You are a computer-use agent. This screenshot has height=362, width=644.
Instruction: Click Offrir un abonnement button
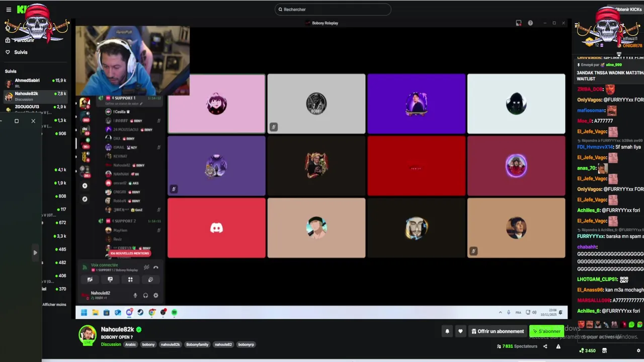coord(497,331)
